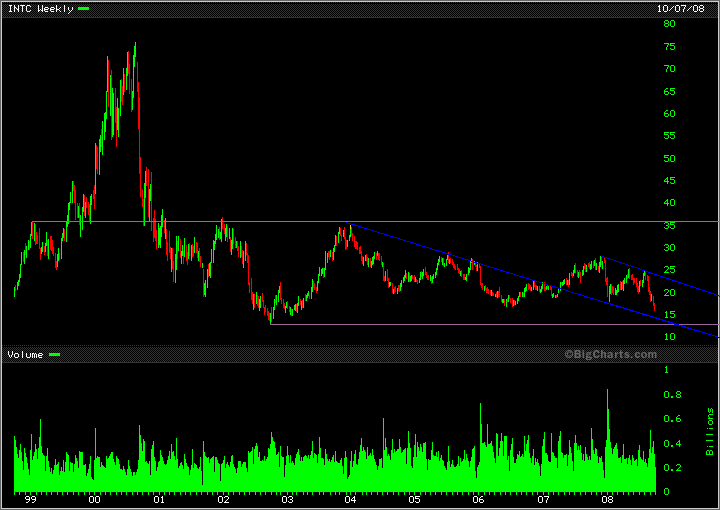Click the year label 99
This screenshot has height=510, width=720.
point(30,499)
